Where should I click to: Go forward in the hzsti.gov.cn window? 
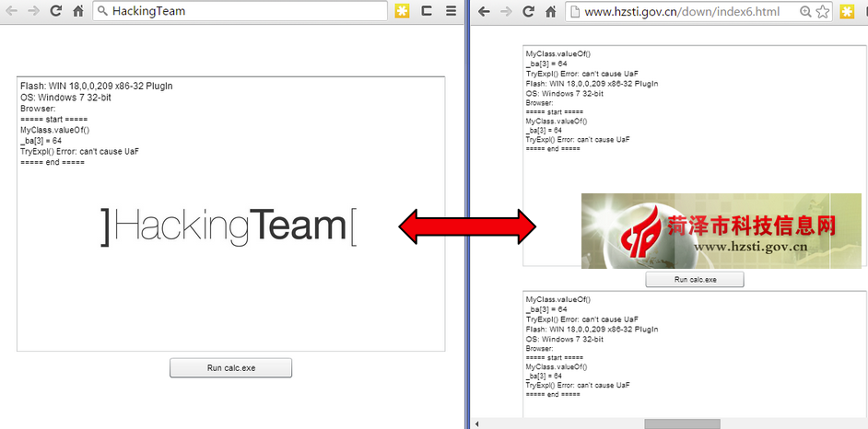(x=506, y=11)
